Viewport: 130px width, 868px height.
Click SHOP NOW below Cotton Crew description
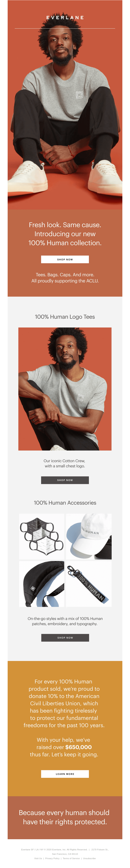(65, 480)
